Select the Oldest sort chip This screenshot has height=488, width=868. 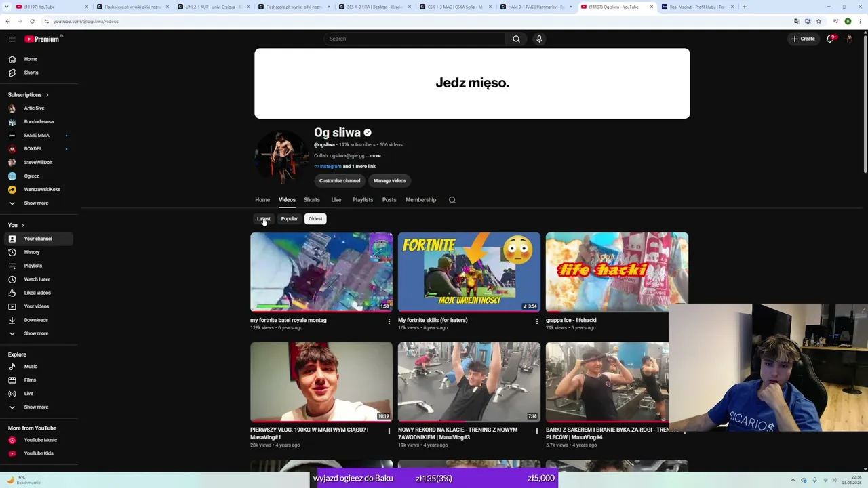(x=315, y=219)
